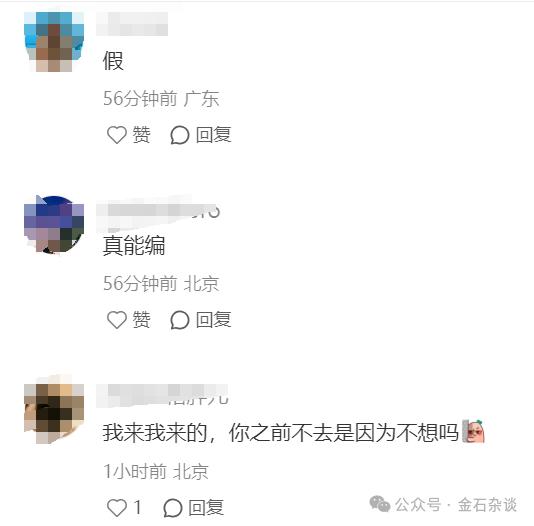Click "回复" text under the "假" comment
The width and height of the screenshot is (534, 526).
coord(214,135)
